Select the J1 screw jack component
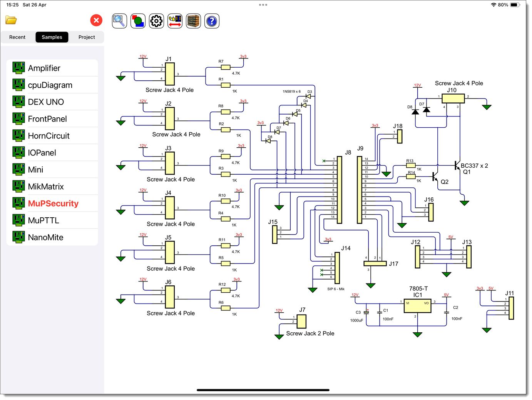Image resolution: width=532 pixels, height=400 pixels. pos(170,74)
